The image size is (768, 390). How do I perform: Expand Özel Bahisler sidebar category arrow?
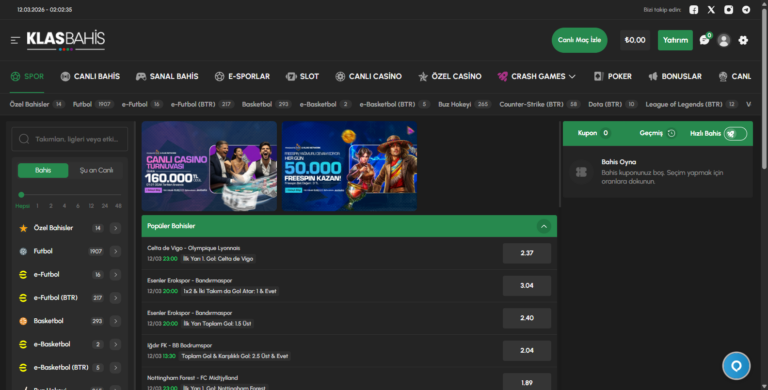(115, 228)
